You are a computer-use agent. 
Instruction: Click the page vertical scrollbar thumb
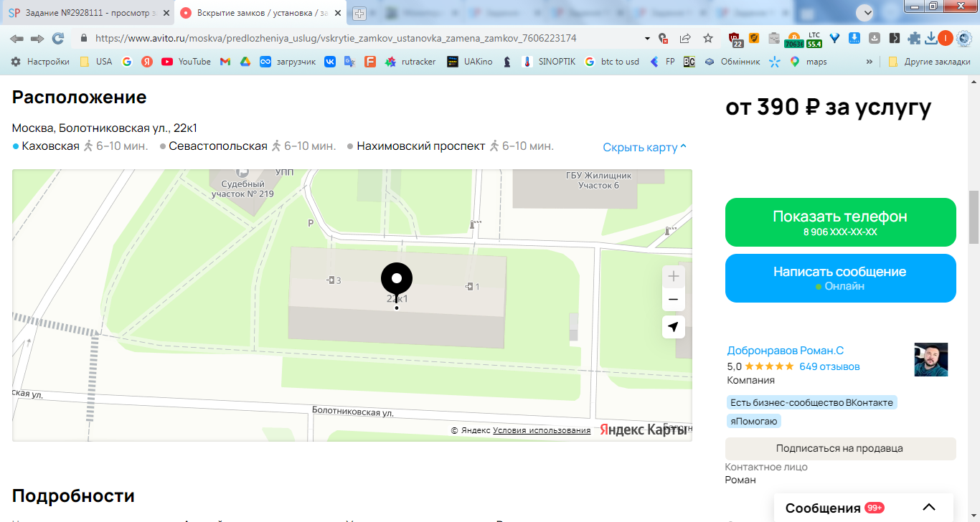click(974, 217)
